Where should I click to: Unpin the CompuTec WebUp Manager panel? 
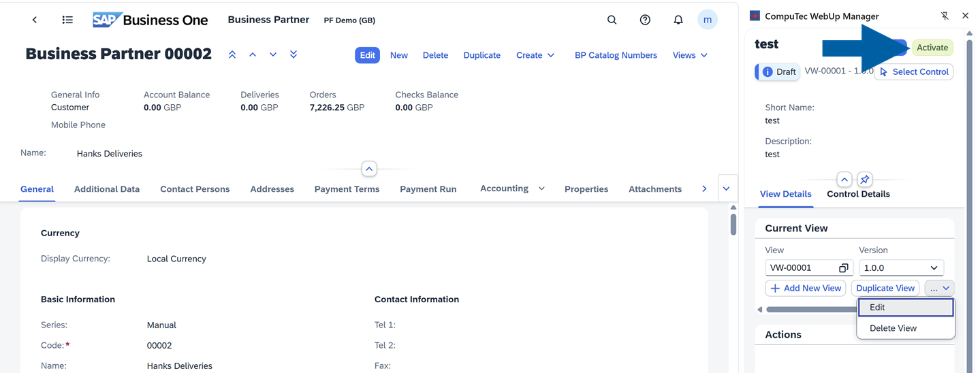point(945,16)
